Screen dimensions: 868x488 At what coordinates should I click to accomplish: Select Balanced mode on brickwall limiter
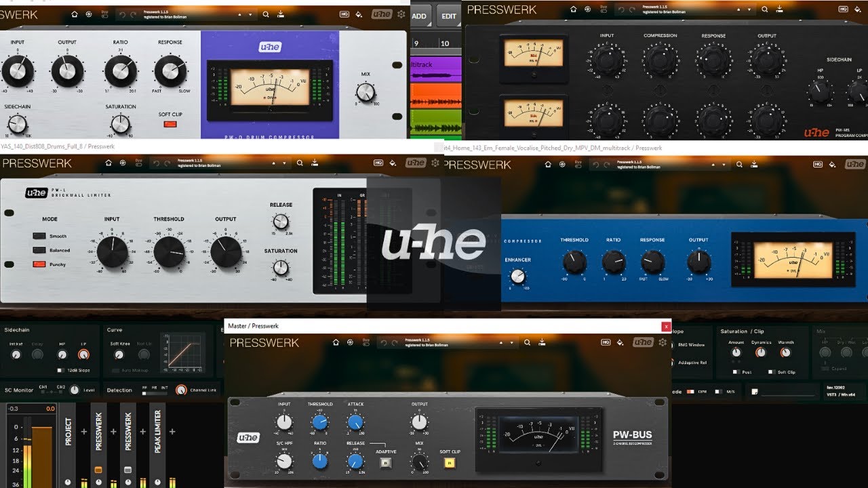[x=39, y=250]
